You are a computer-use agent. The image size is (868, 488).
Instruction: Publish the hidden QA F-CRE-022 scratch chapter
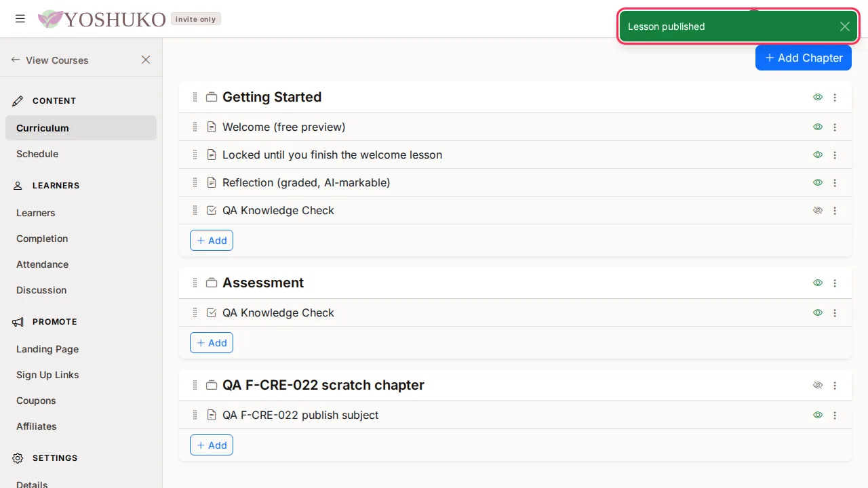click(818, 385)
